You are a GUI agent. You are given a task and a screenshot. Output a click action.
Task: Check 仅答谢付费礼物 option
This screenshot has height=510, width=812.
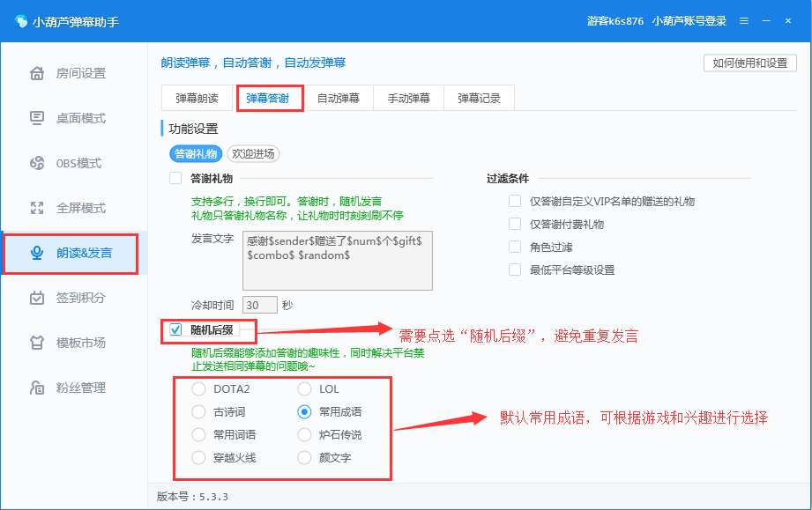pyautogui.click(x=515, y=224)
